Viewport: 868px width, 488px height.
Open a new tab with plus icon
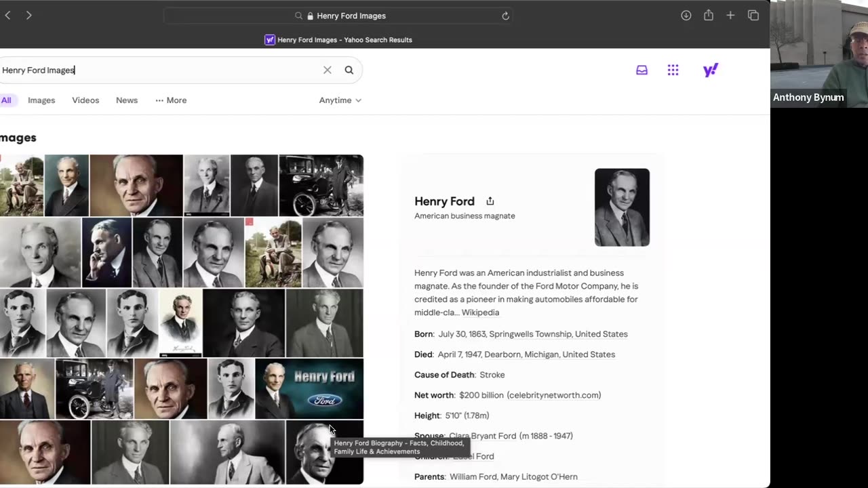(x=730, y=15)
